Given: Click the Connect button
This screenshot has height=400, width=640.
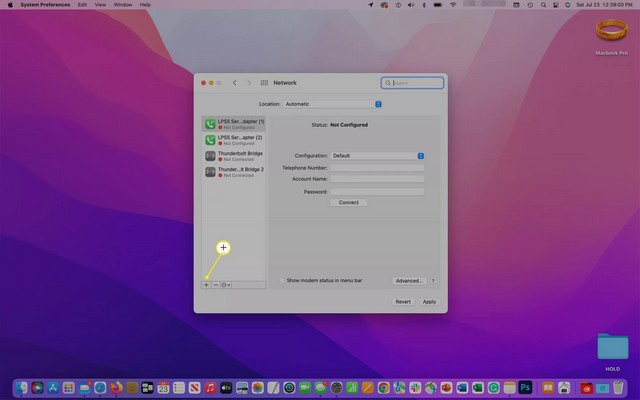Looking at the screenshot, I should point(349,202).
